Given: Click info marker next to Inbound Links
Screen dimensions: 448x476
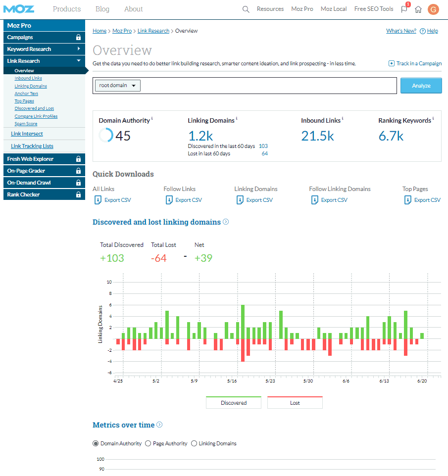Looking at the screenshot, I should (x=343, y=118).
